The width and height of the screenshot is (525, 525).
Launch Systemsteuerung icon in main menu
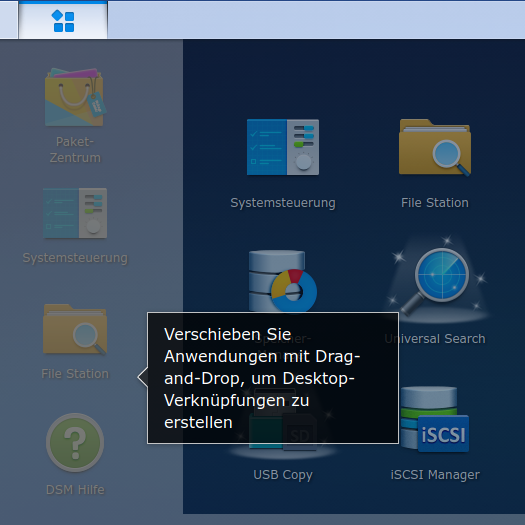(283, 147)
